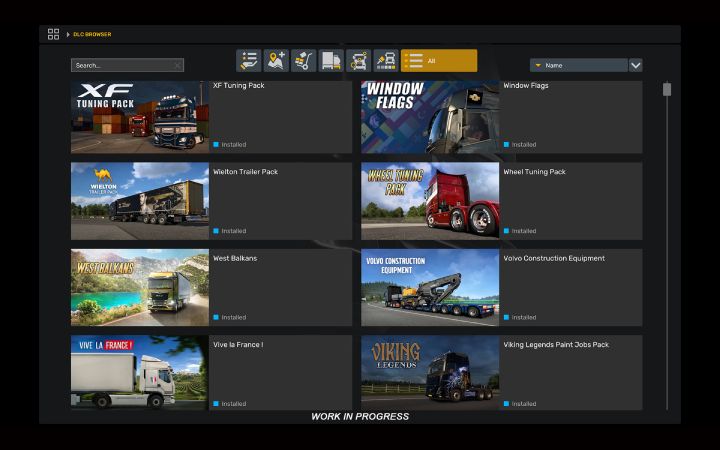Select the 'Wielton Trailer Pack' title text
The image size is (720, 450).
click(246, 172)
